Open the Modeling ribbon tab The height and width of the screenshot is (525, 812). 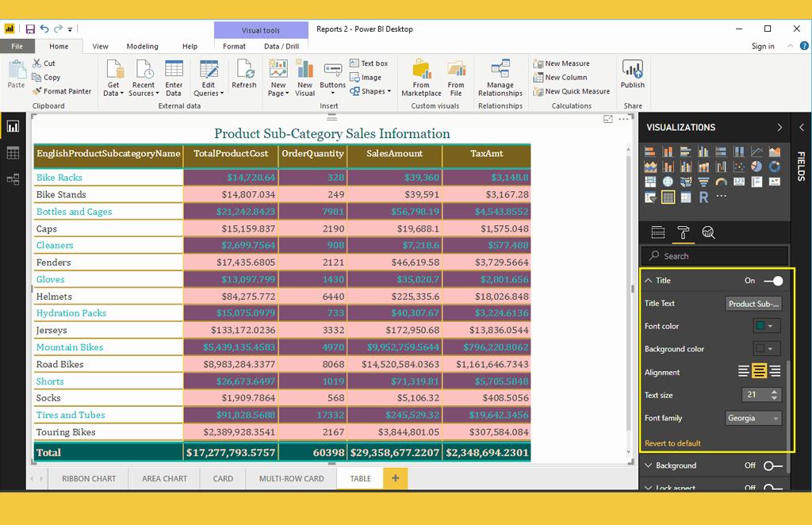pos(142,46)
